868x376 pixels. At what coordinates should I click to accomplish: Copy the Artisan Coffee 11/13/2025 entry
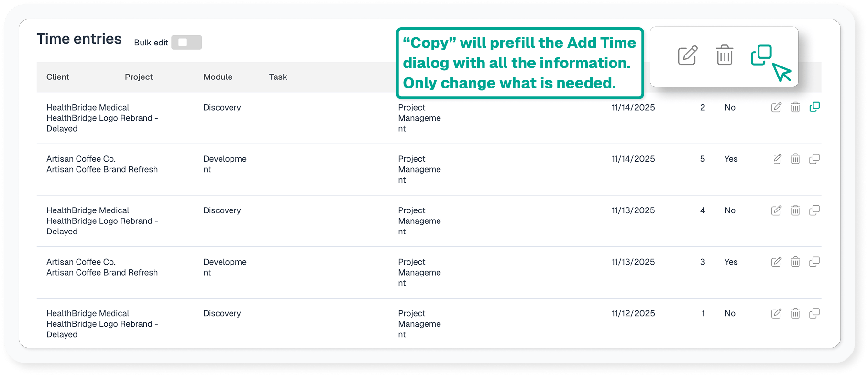(814, 262)
